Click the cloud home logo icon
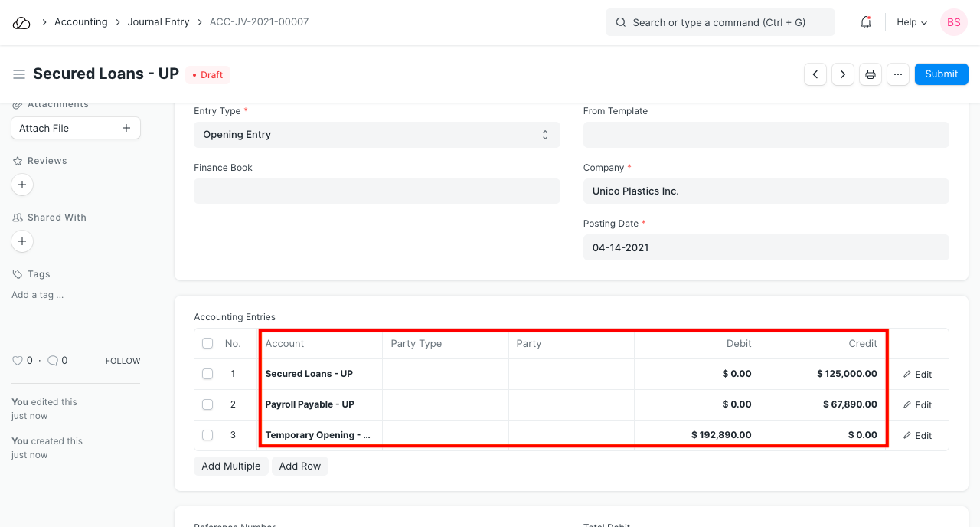This screenshot has height=527, width=980. coord(21,23)
